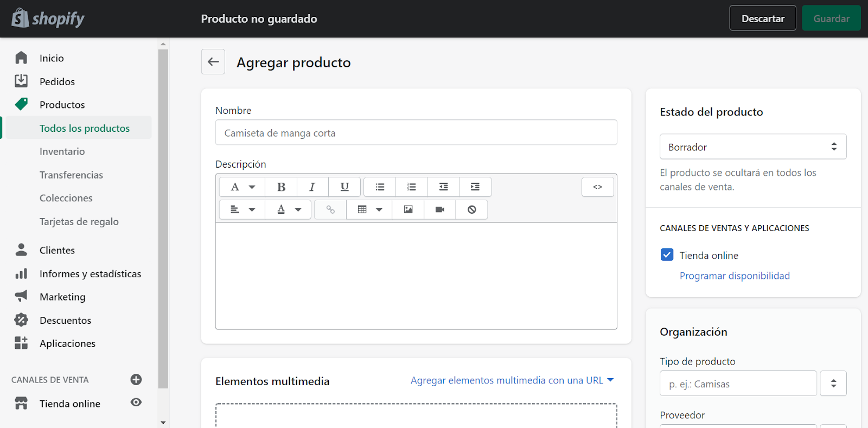Click Programar disponibilidad link
Viewport: 868px width, 428px height.
[735, 276]
